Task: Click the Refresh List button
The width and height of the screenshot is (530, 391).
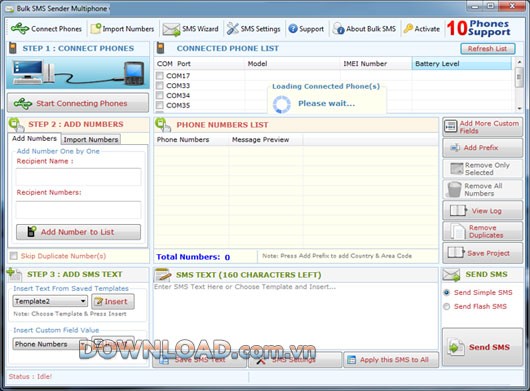Action: pyautogui.click(x=488, y=49)
